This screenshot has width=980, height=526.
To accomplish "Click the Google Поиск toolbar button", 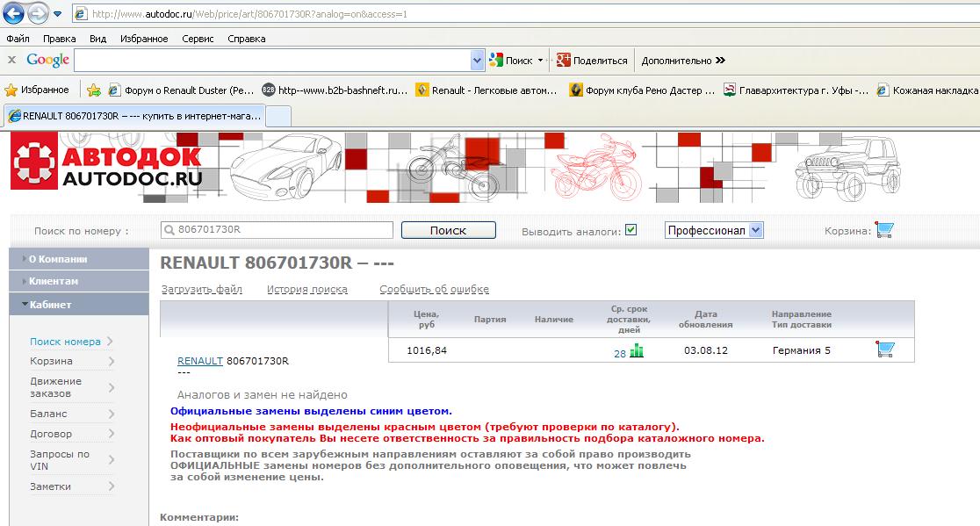I will pyautogui.click(x=511, y=61).
